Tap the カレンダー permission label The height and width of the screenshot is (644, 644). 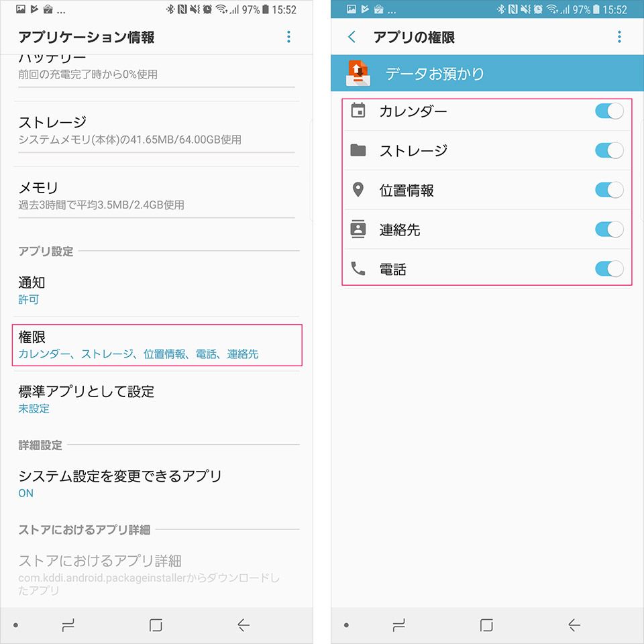(413, 111)
